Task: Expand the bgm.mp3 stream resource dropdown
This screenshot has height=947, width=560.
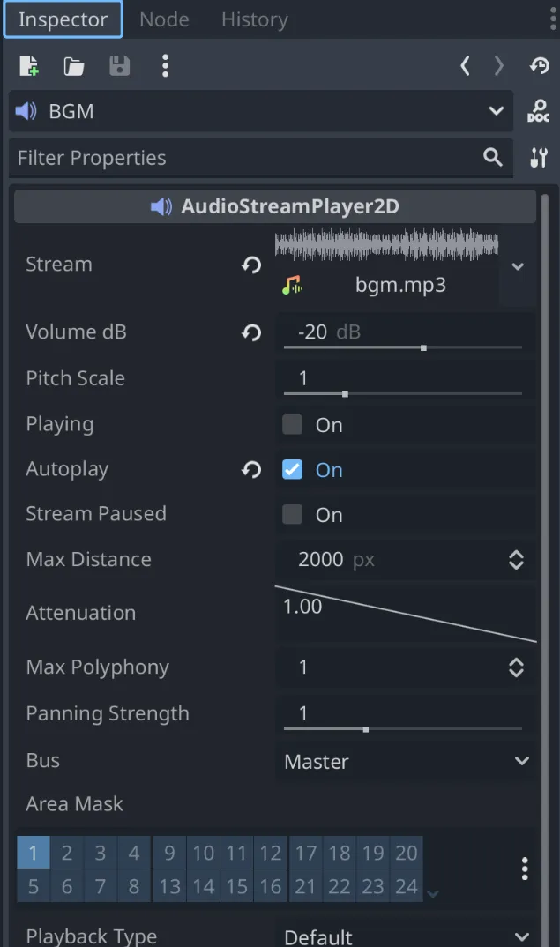Action: 518,266
